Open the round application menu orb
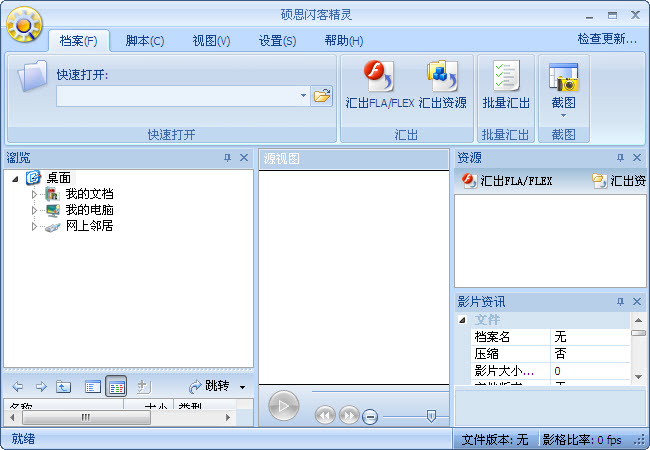This screenshot has height=450, width=650. tap(24, 25)
